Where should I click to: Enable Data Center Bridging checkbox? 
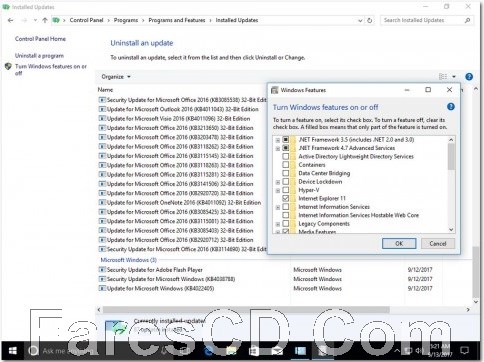(286, 173)
